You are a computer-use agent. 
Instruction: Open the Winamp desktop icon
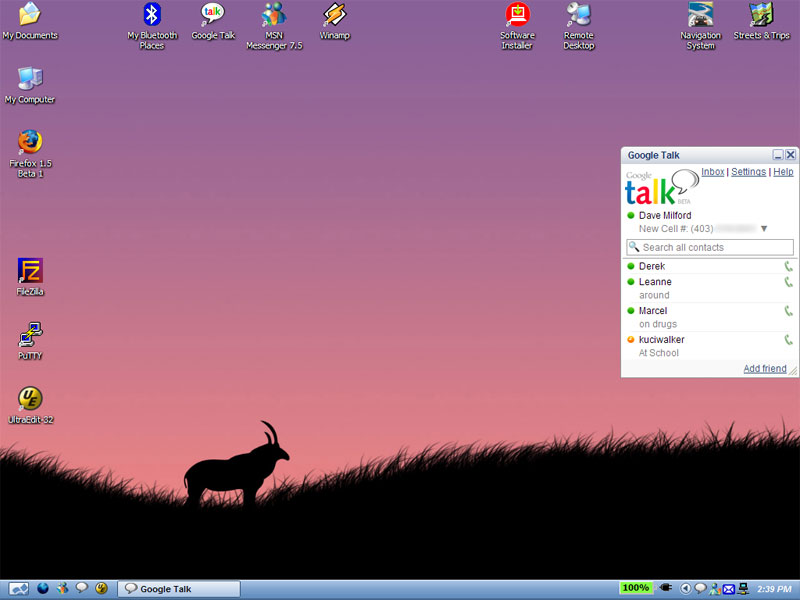click(x=334, y=15)
